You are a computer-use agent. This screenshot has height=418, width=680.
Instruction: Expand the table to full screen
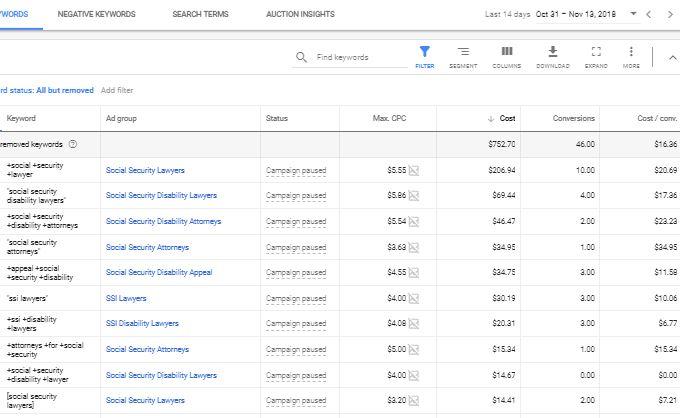[x=596, y=57]
